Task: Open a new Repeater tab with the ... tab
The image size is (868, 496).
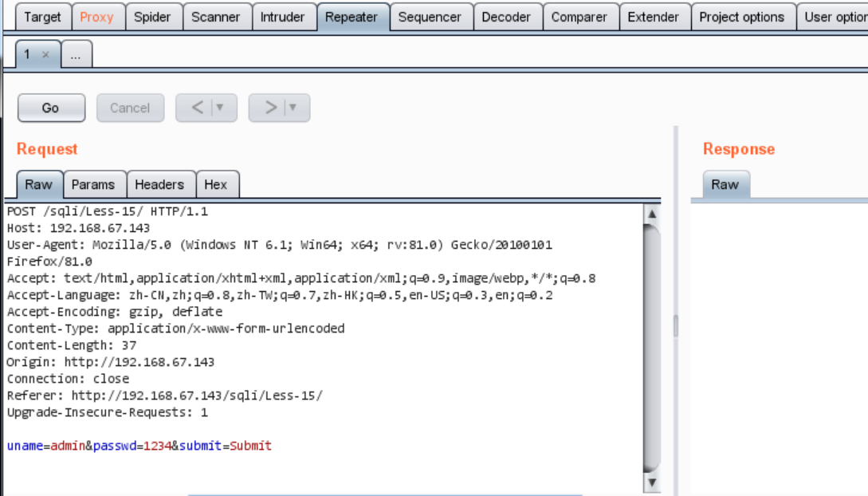Action: tap(77, 55)
